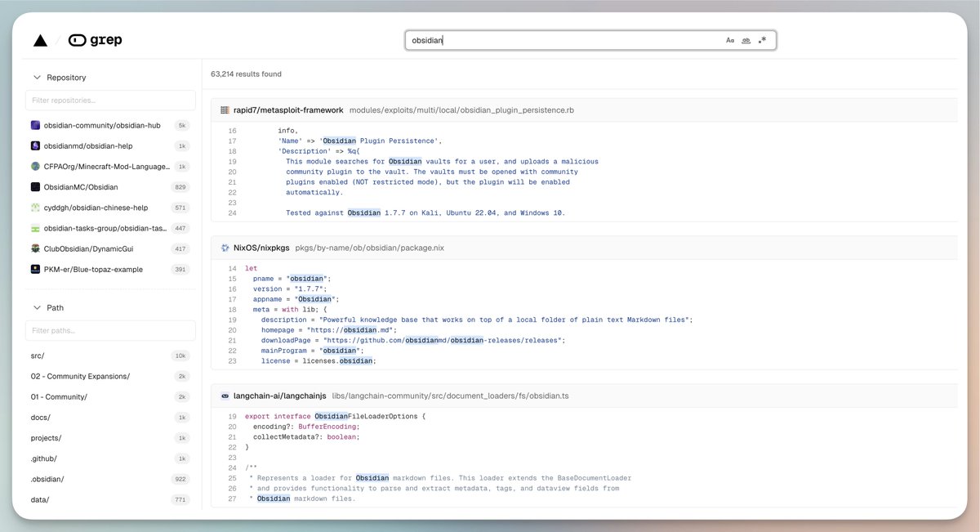Click 5k count badge for obsidian-hub

tap(182, 125)
